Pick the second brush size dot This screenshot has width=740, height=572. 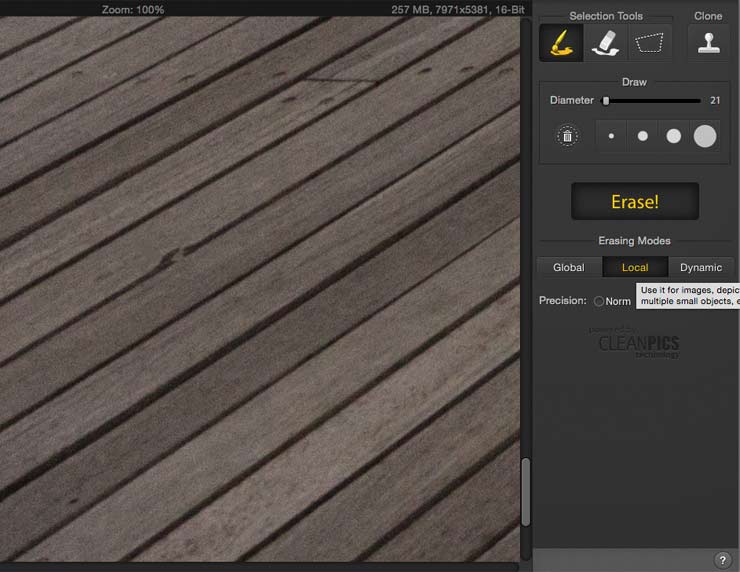(x=642, y=136)
